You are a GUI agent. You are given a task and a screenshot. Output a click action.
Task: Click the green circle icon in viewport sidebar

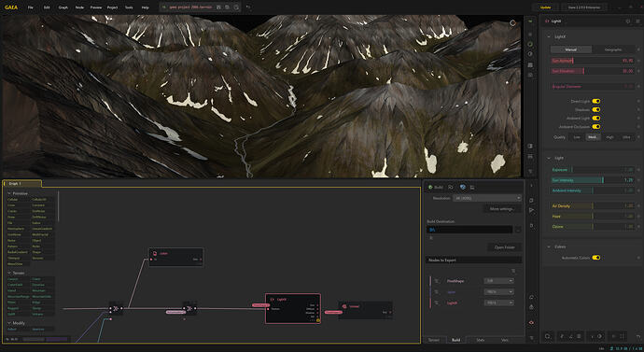[530, 44]
